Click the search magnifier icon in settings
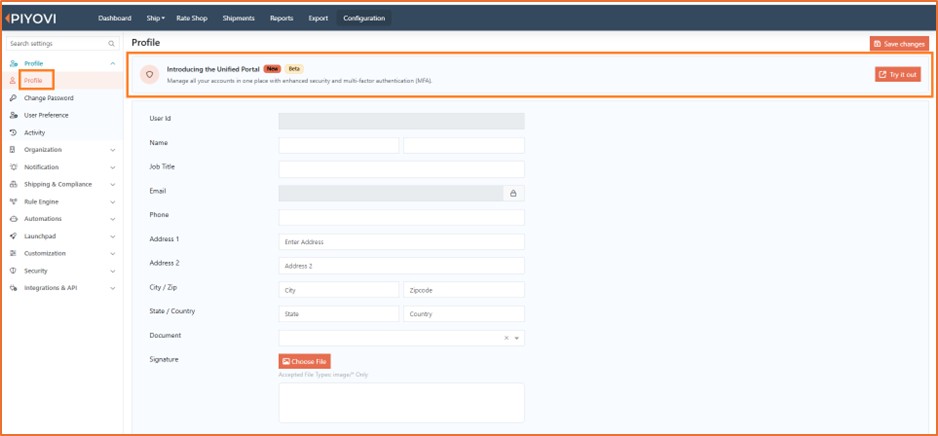 coord(111,44)
